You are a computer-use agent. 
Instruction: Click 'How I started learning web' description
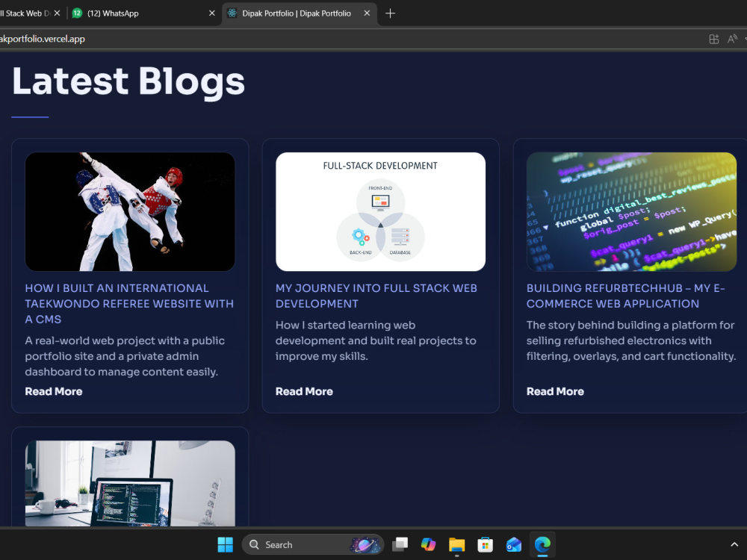[x=376, y=340]
